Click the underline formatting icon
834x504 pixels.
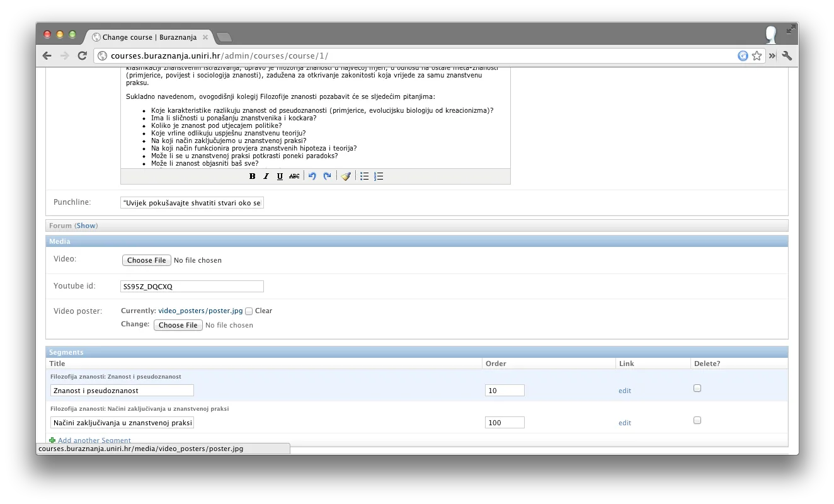(x=280, y=176)
